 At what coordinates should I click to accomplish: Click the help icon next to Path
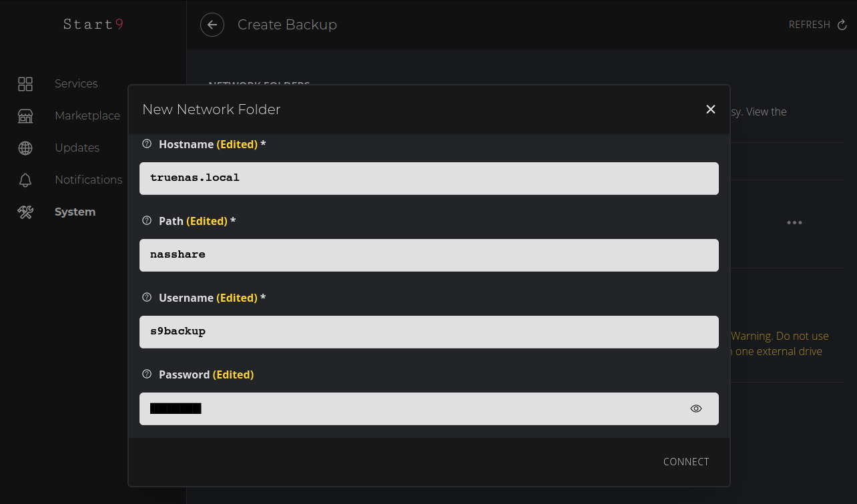coord(148,221)
